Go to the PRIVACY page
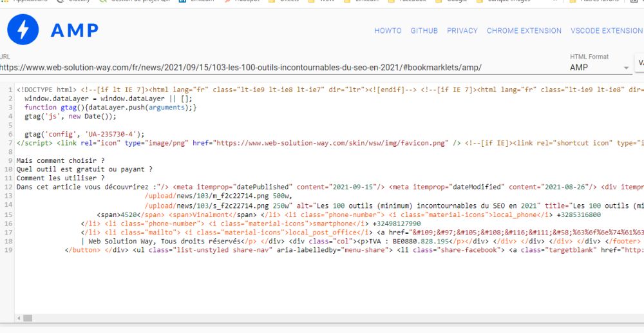Image resolution: width=644 pixels, height=333 pixels. tap(462, 31)
